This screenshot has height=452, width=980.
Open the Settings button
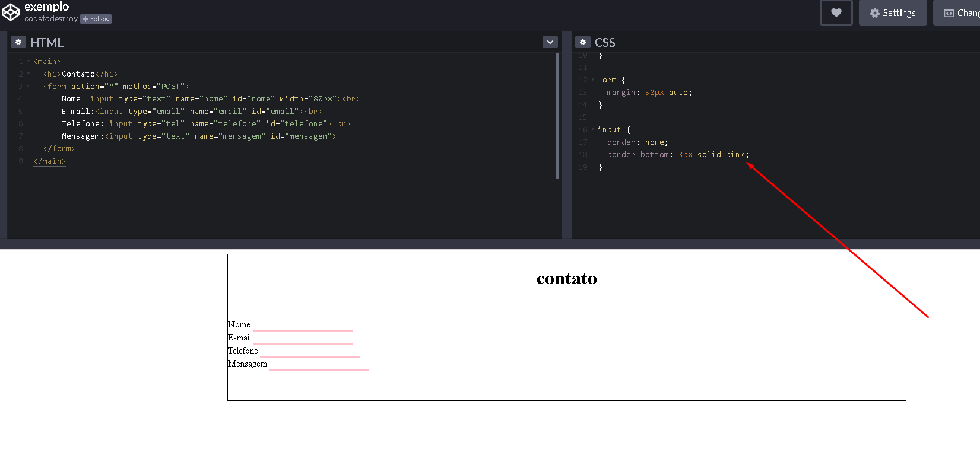(893, 12)
